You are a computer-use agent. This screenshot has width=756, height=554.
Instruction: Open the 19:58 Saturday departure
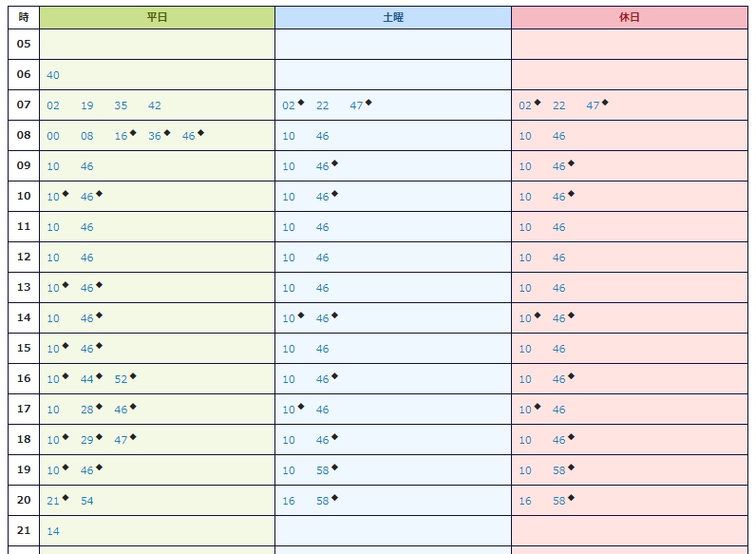click(323, 471)
